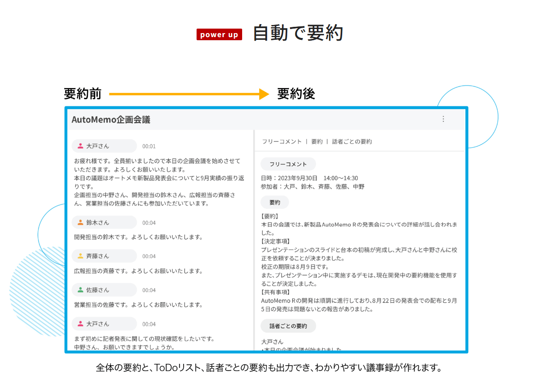
Task: Jump to the 00:01 timestamp
Action: pyautogui.click(x=149, y=147)
